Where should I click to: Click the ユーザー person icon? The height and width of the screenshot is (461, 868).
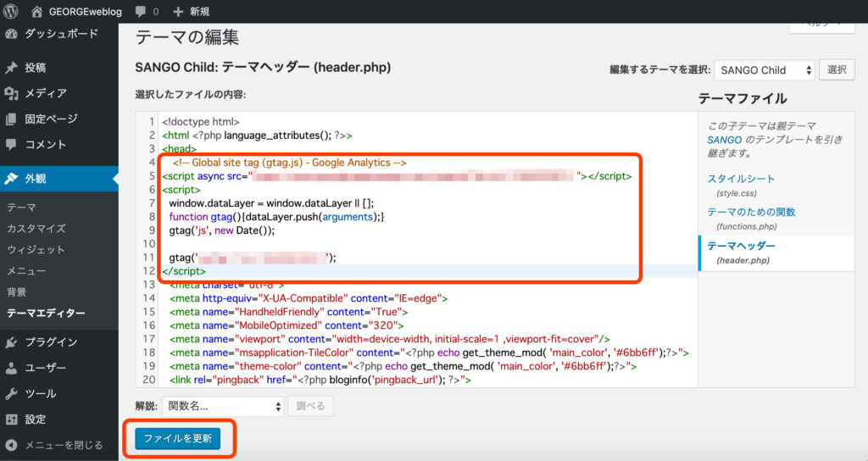coord(11,368)
